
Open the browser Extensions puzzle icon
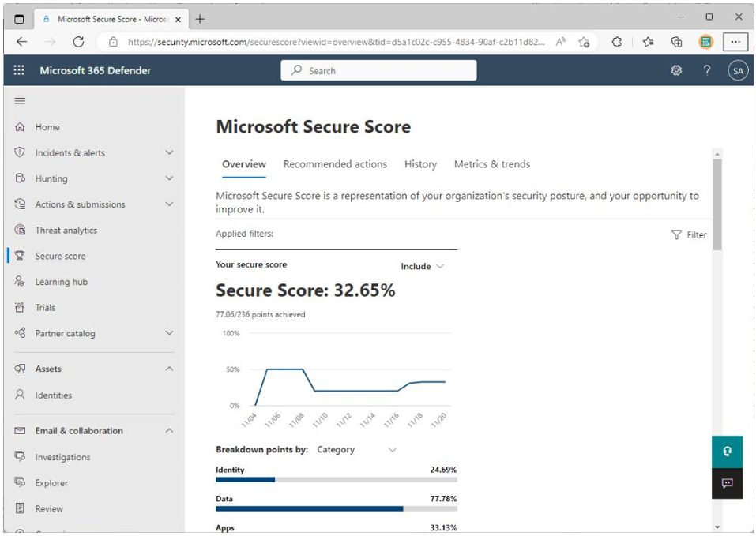[x=617, y=42]
